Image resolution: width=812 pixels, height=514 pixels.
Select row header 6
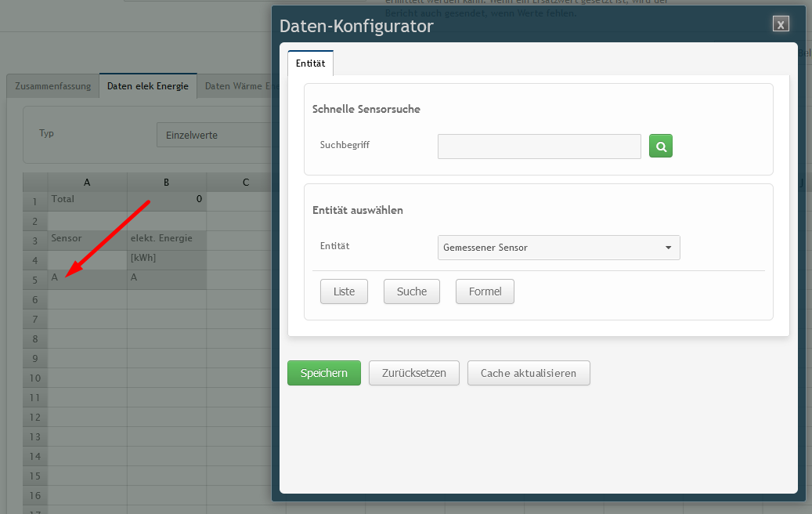(35, 299)
